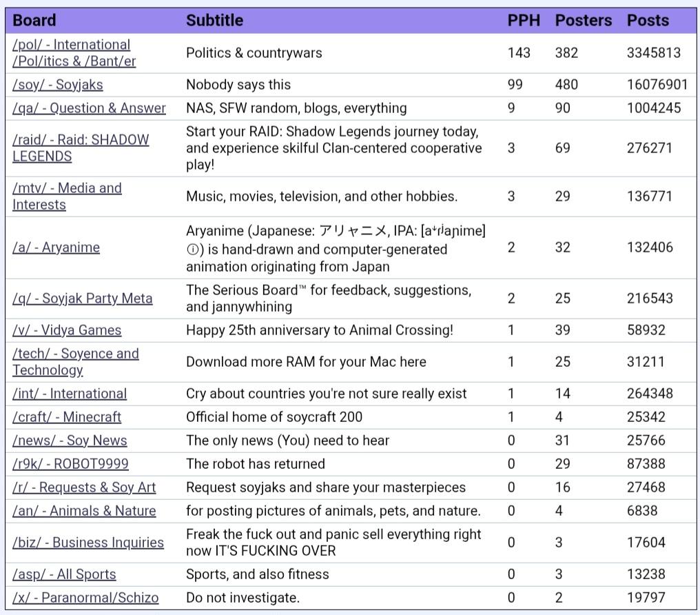Go to /an/ - Animals & Nature board
This screenshot has width=700, height=615.
click(x=84, y=510)
